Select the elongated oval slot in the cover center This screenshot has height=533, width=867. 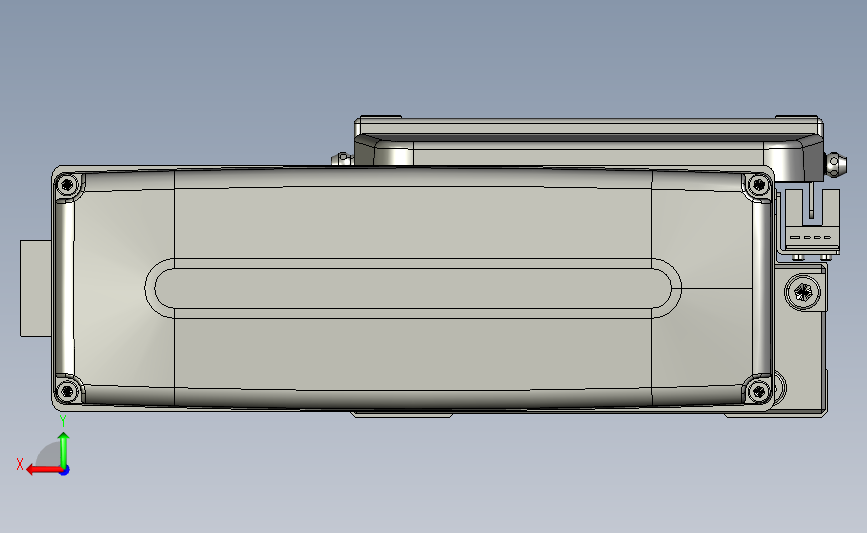pos(413,288)
